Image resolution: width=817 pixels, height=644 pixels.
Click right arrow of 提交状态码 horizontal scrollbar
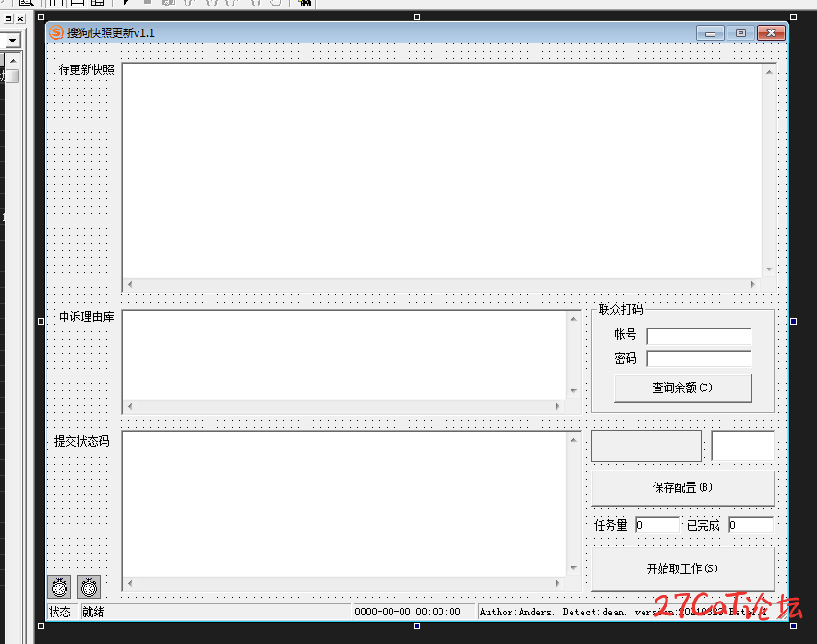click(x=558, y=583)
